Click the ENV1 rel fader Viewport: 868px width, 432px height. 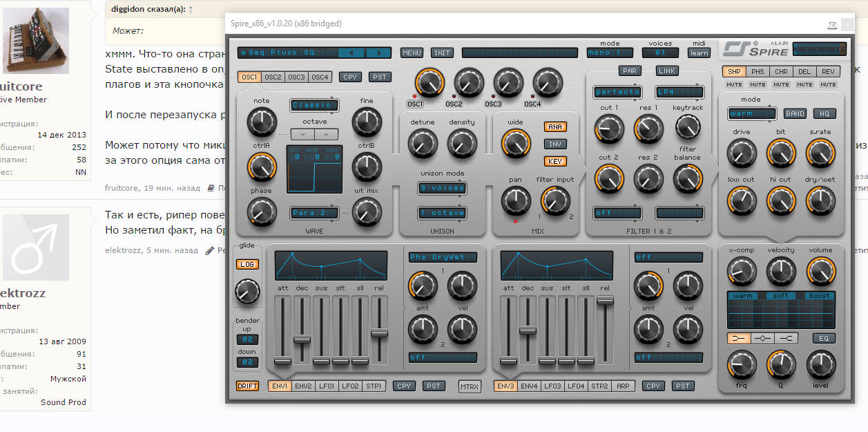(379, 332)
